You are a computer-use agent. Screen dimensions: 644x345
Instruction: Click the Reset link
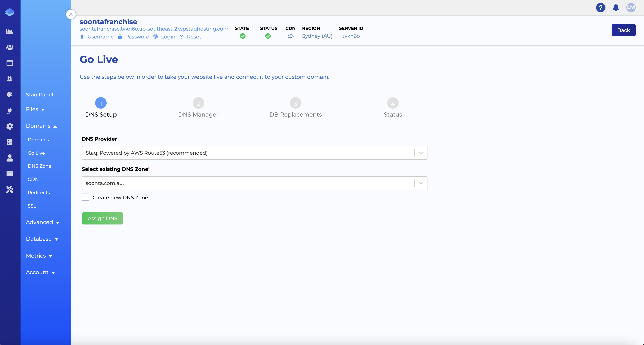[194, 37]
